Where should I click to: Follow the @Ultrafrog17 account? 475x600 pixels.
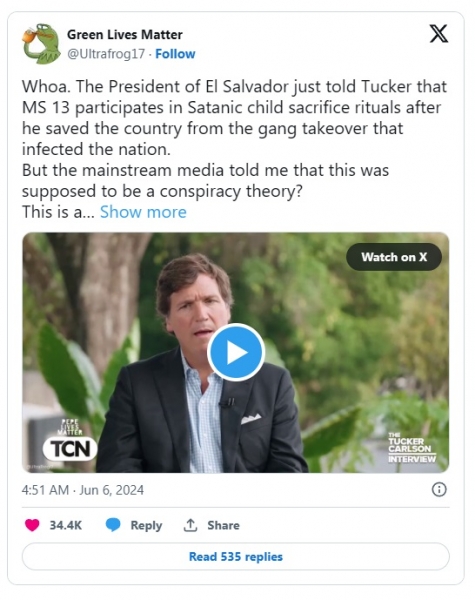click(x=175, y=54)
